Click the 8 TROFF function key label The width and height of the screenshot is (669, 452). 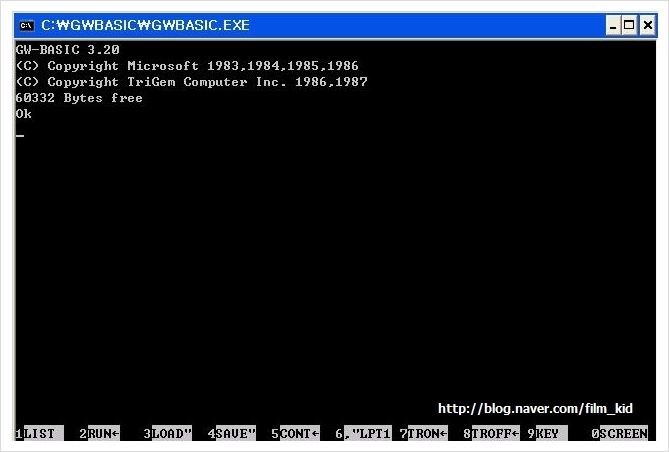point(492,433)
